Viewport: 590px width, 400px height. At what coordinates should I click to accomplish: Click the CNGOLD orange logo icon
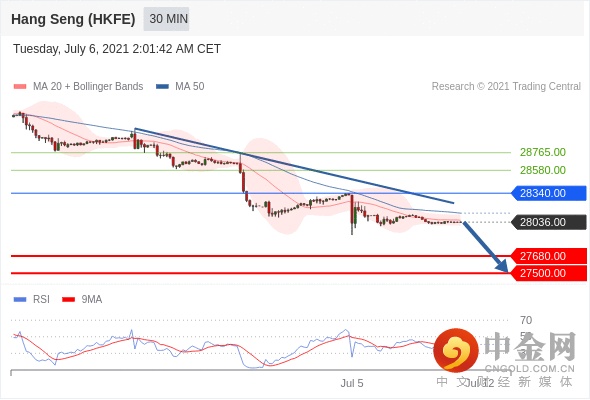tap(456, 350)
